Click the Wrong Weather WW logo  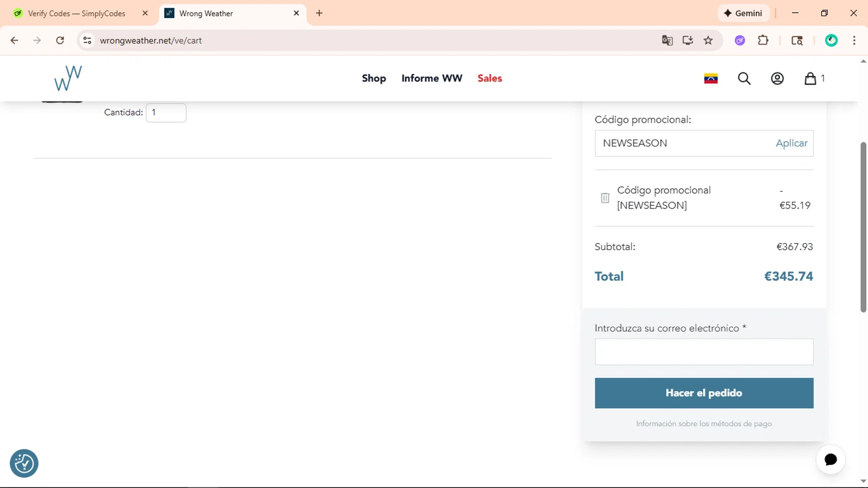[x=68, y=78]
